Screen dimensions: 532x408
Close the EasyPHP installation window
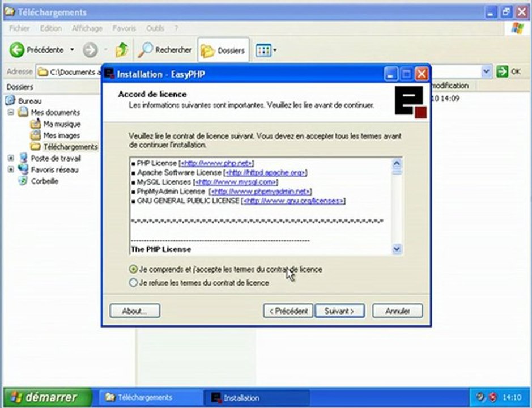point(422,74)
